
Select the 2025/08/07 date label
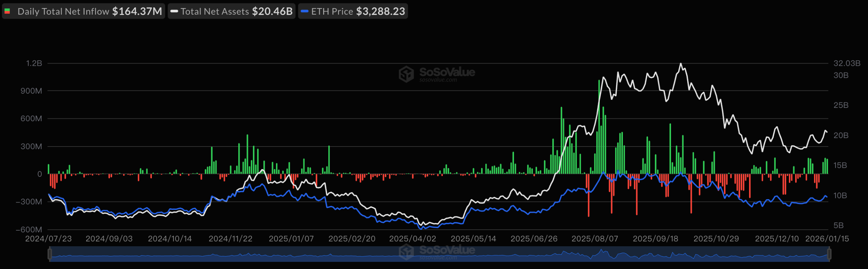click(x=595, y=239)
